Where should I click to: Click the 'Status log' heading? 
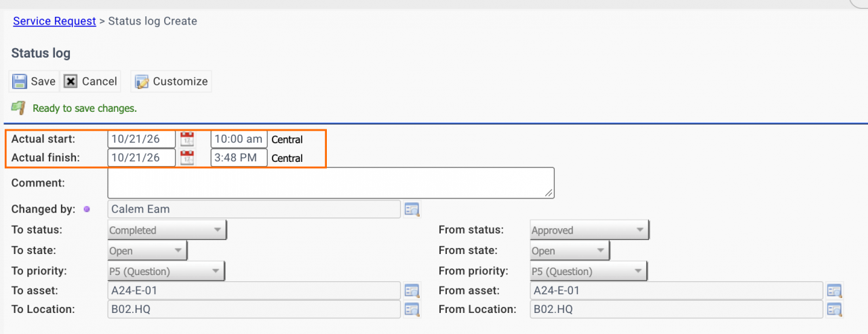click(x=41, y=53)
